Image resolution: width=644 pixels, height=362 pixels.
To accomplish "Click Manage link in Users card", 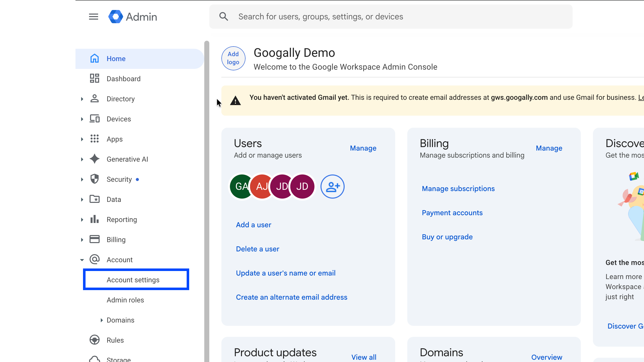I will [x=363, y=148].
